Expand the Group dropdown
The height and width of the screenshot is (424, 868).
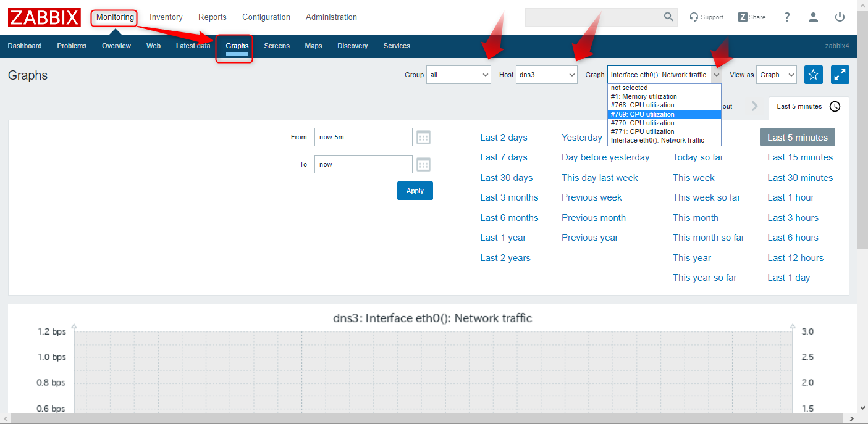[x=459, y=75]
